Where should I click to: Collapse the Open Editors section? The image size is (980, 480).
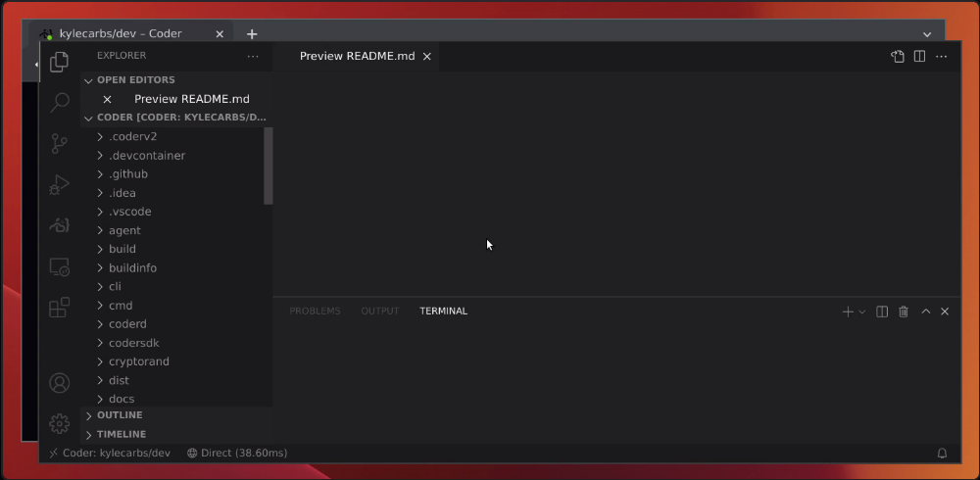coord(176,80)
